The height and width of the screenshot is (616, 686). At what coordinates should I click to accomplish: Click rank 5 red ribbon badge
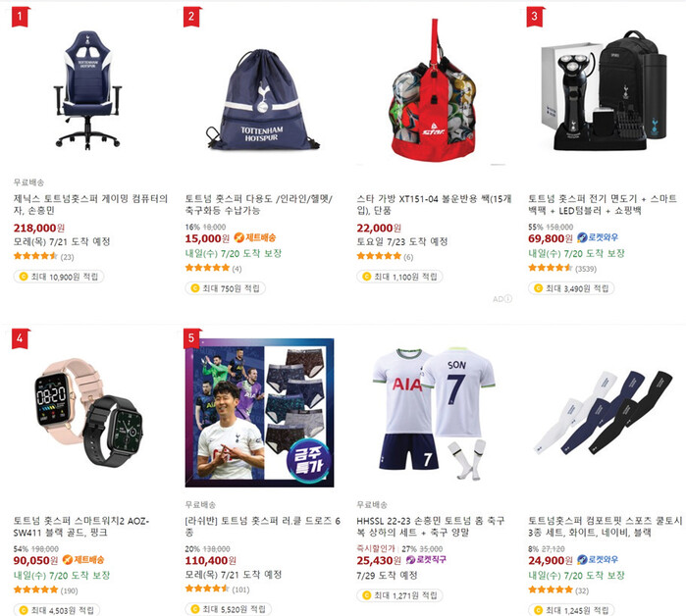point(191,338)
